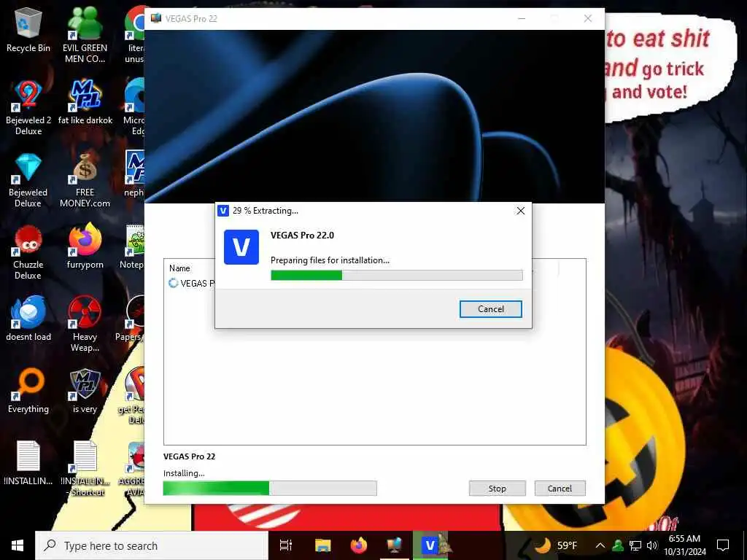
Task: Open the clock showing 6:55 AM
Action: coord(684,545)
